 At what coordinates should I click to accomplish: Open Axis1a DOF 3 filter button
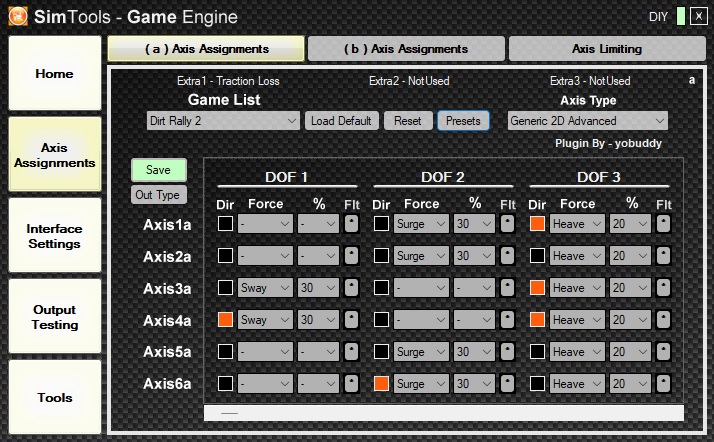point(663,224)
